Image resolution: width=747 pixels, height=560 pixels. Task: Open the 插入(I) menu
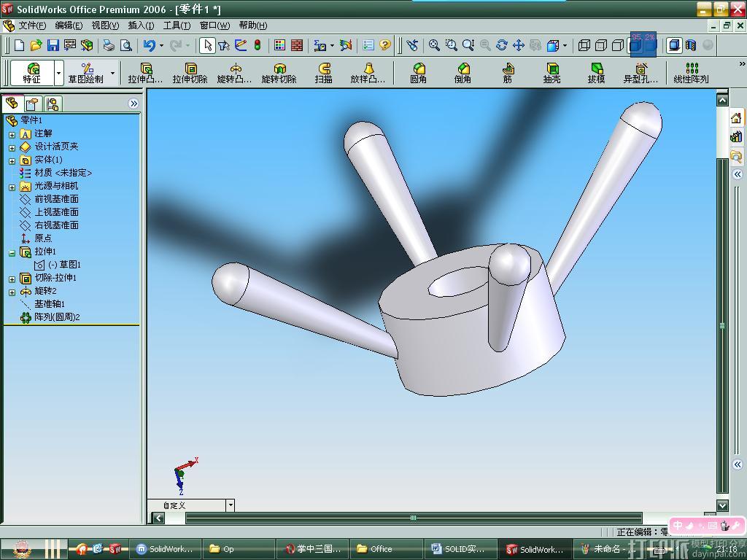(x=141, y=26)
